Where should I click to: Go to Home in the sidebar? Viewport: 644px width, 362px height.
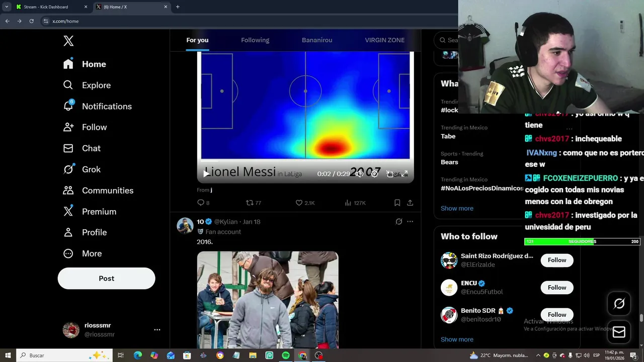[x=85, y=64]
